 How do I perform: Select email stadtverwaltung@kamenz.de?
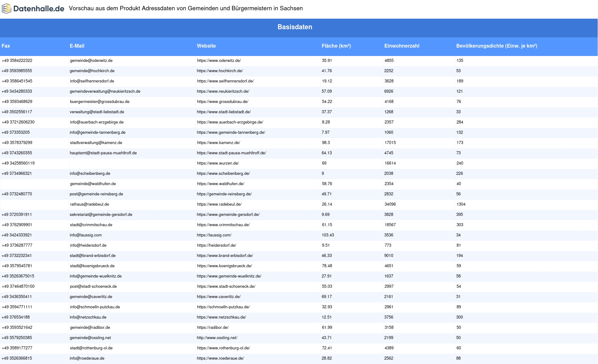click(96, 143)
